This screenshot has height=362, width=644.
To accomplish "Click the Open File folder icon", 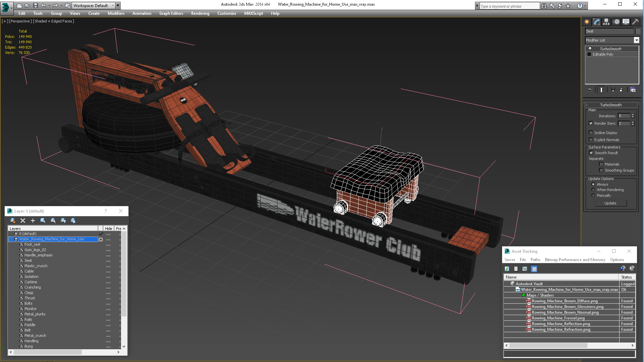I will [x=28, y=5].
